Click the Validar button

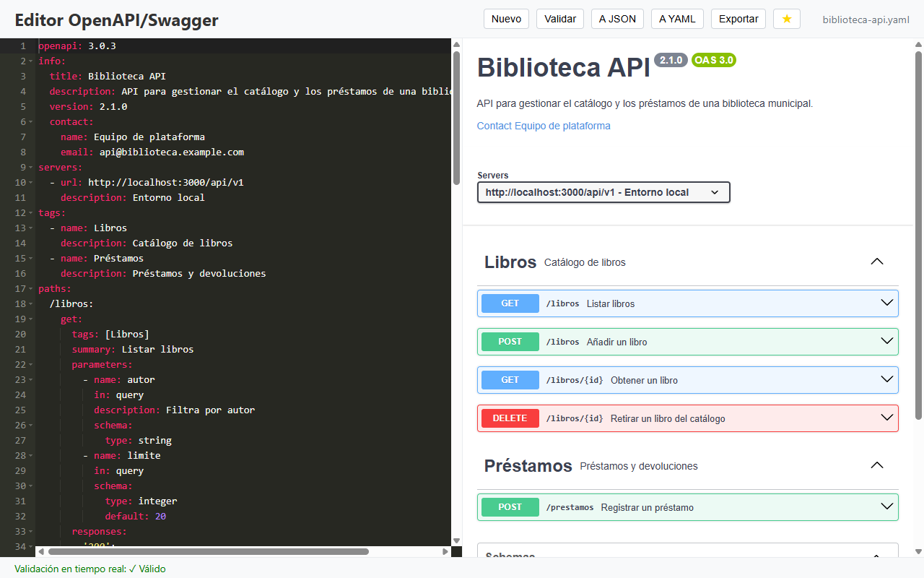(x=560, y=19)
